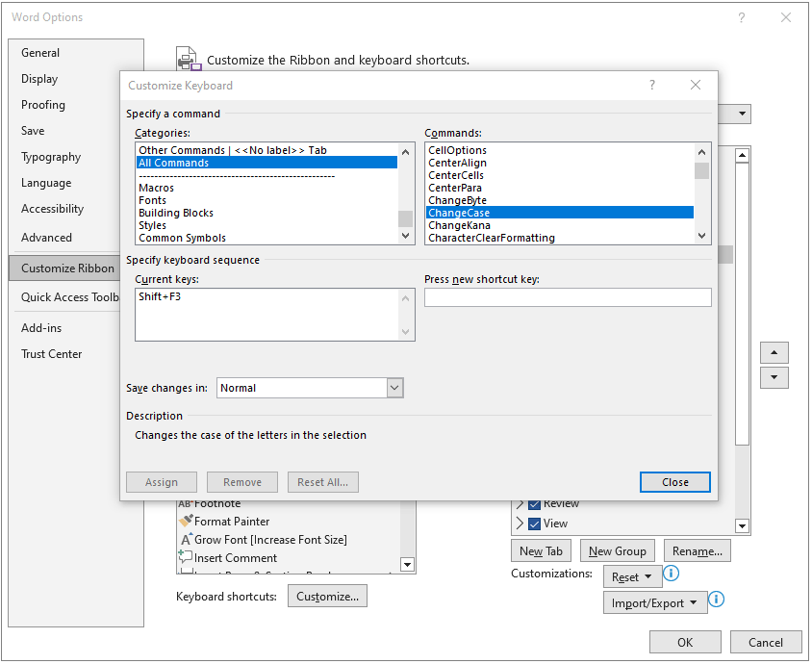The width and height of the screenshot is (812, 664).
Task: Open the Language options page
Action: tap(46, 183)
